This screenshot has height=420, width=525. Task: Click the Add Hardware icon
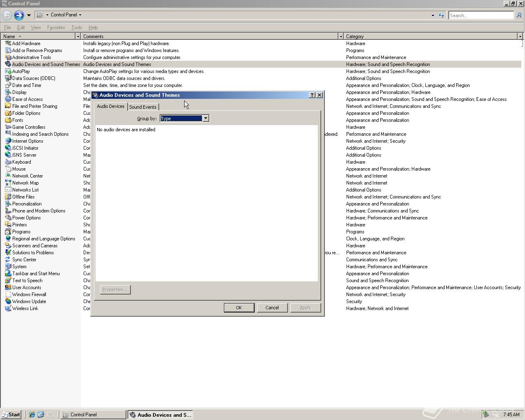tap(8, 43)
